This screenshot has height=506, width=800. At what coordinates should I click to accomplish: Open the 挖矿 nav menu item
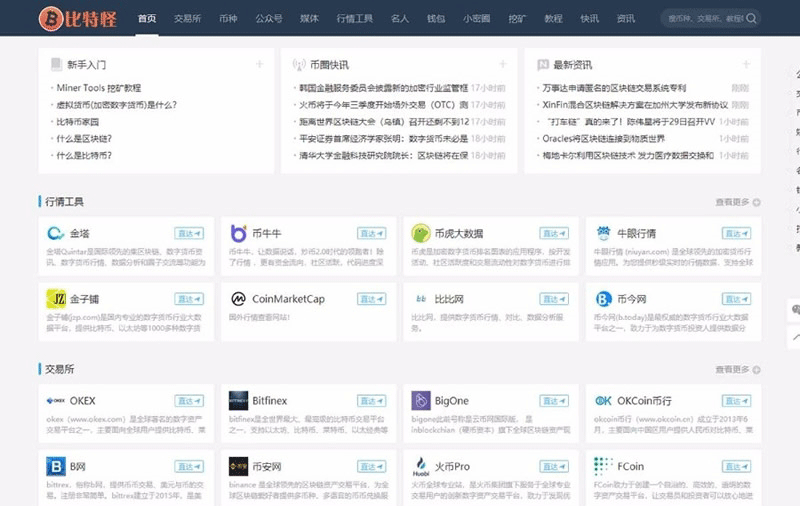(x=517, y=18)
